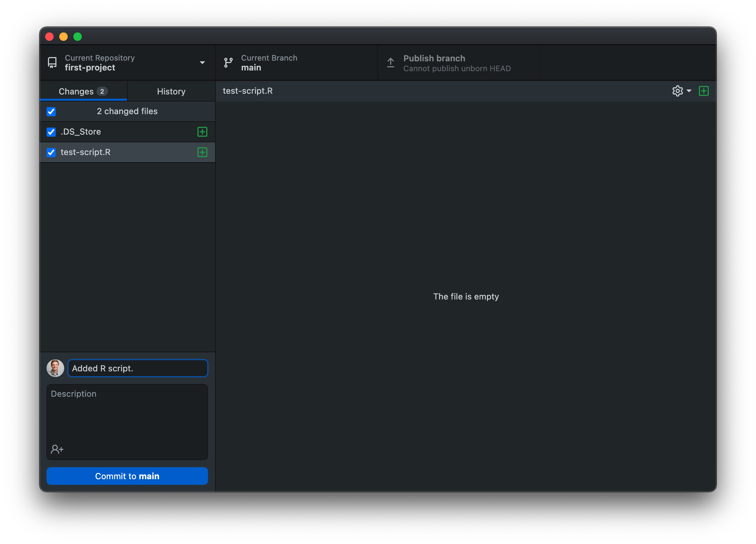Click the add co-authors icon
Image resolution: width=756 pixels, height=544 pixels.
[x=57, y=449]
